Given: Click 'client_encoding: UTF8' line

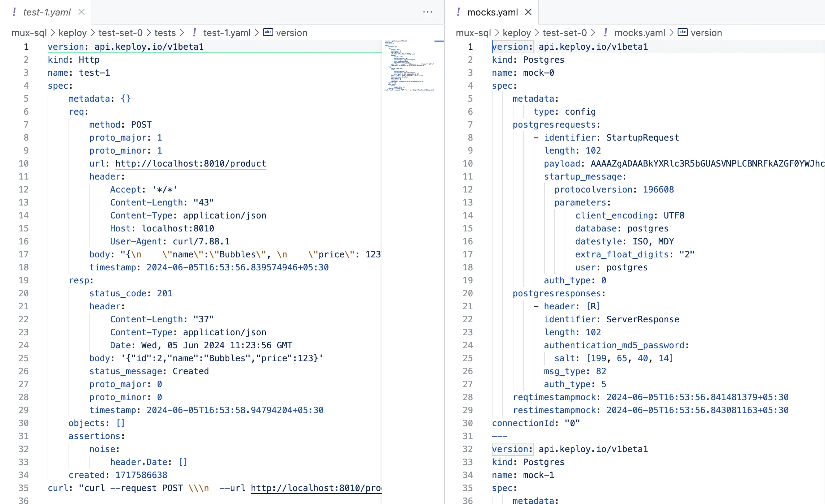Looking at the screenshot, I should pos(630,216).
